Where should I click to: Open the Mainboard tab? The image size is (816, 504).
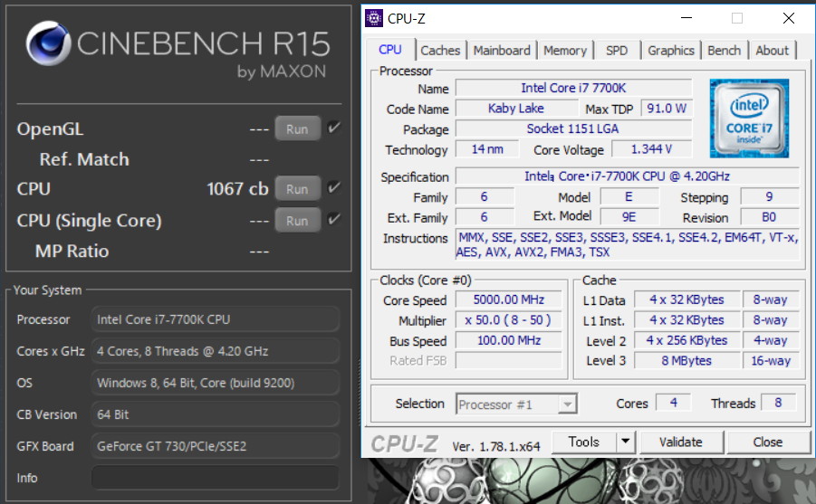(x=502, y=51)
